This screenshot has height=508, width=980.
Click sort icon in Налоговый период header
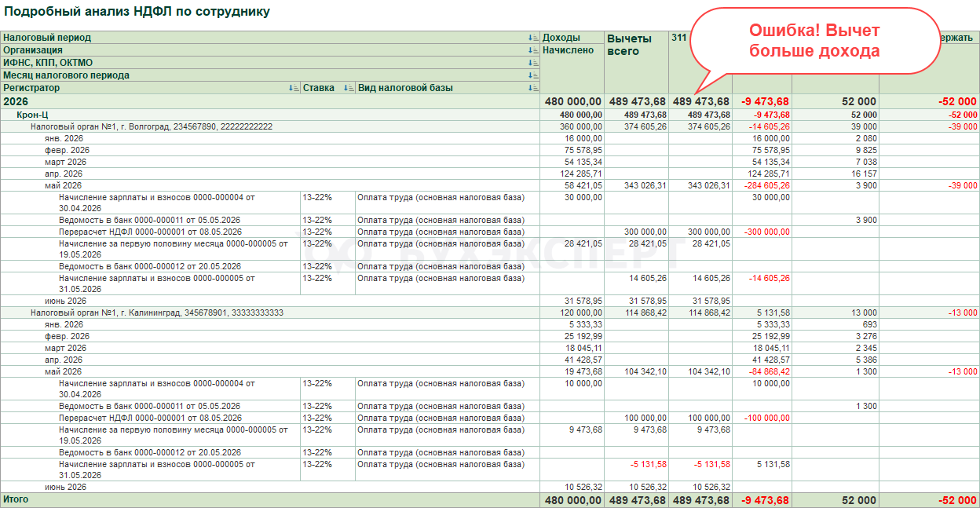(x=533, y=38)
